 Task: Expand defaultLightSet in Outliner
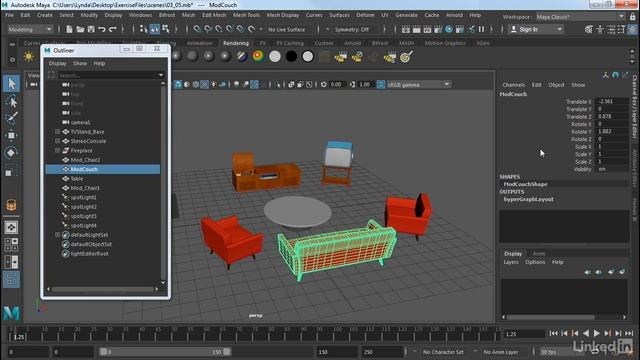57,235
